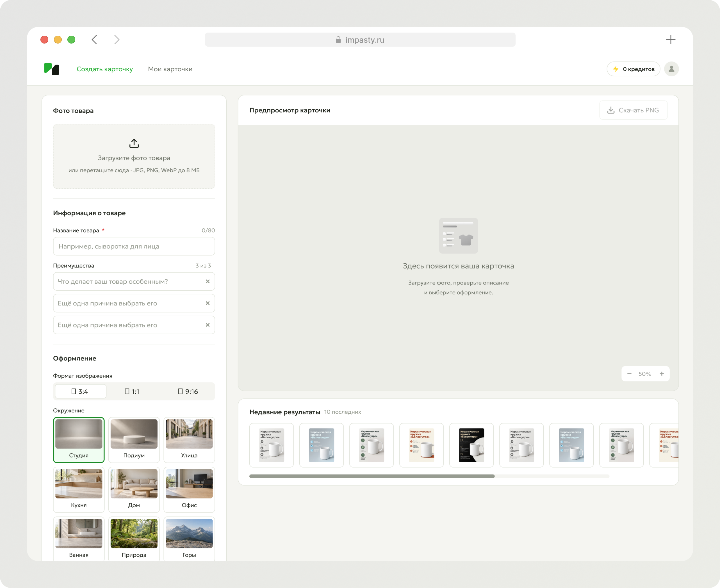Click the 0 кредитов button
720x588 pixels.
pos(633,69)
